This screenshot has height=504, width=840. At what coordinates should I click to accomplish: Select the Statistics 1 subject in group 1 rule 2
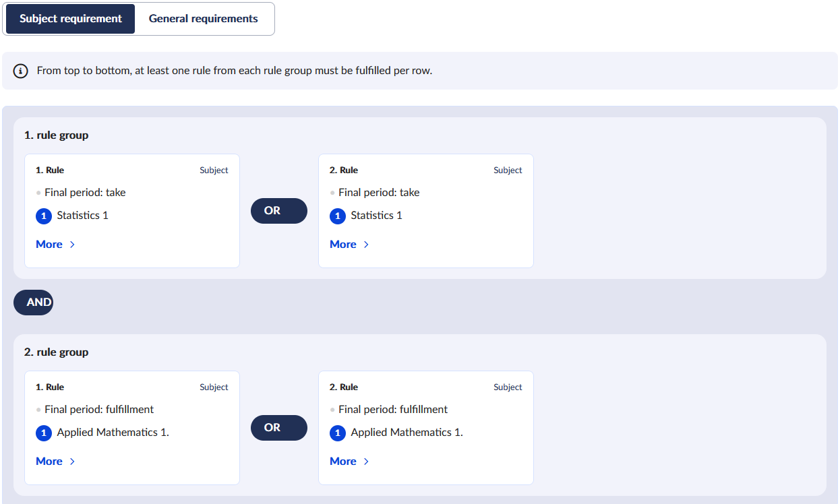[x=376, y=216]
